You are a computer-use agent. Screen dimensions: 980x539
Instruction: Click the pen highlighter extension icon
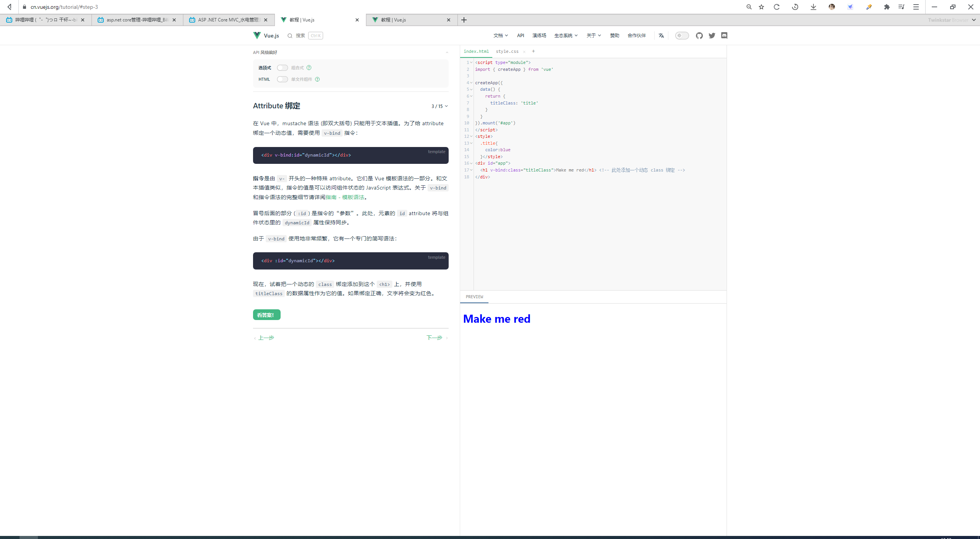pos(869,7)
